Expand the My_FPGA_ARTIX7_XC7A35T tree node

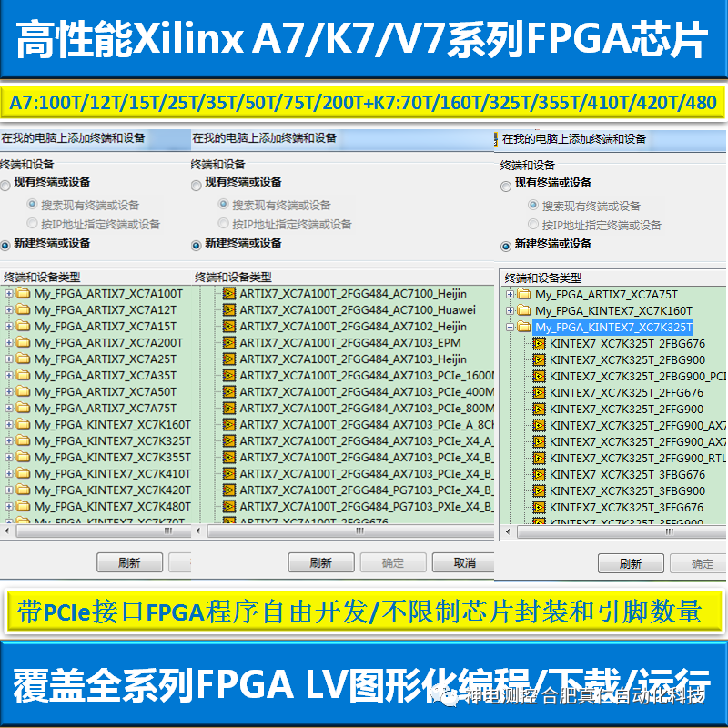pyautogui.click(x=9, y=375)
